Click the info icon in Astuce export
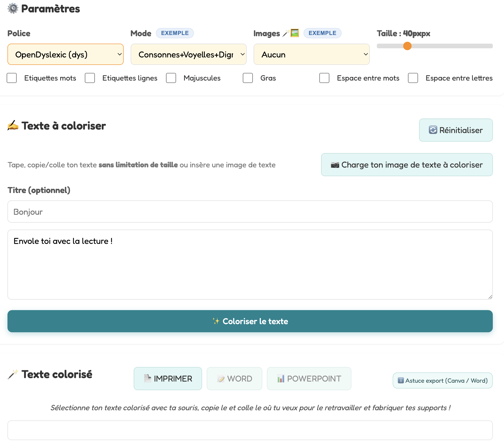504x441 pixels. pyautogui.click(x=401, y=381)
